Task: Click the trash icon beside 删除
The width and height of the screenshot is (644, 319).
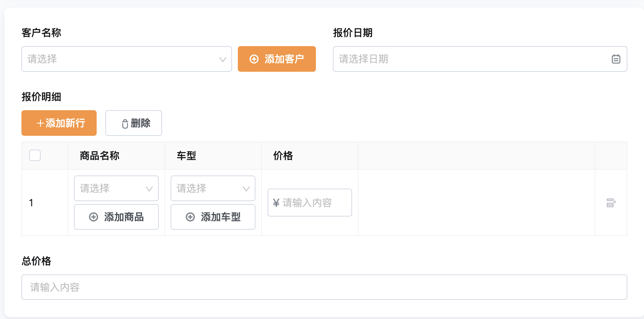Action: pos(125,123)
